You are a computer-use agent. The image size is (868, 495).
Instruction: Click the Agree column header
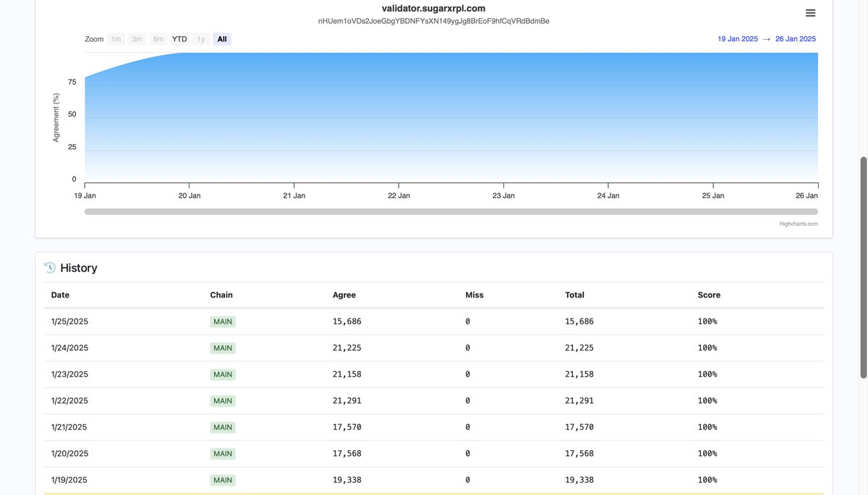pyautogui.click(x=344, y=295)
